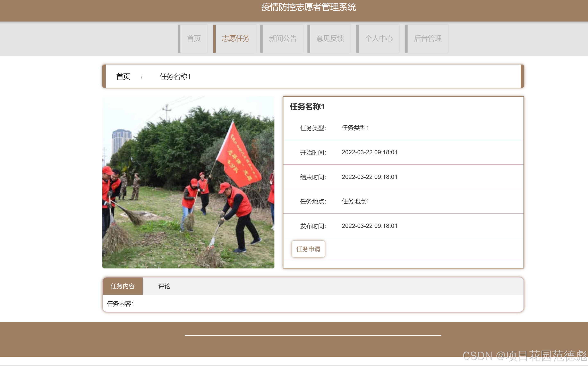Image resolution: width=588 pixels, height=366 pixels.
Task: Switch to the 评论 tab
Action: tap(164, 286)
